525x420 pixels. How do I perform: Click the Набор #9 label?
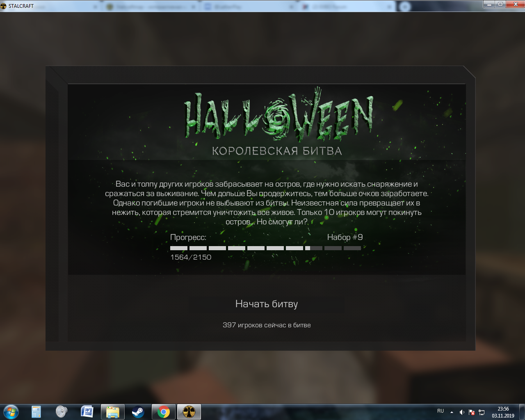345,237
